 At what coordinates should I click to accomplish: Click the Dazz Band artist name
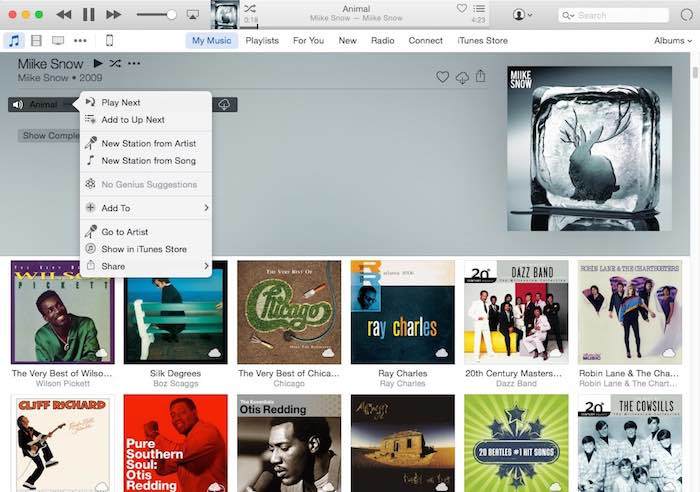coord(516,384)
